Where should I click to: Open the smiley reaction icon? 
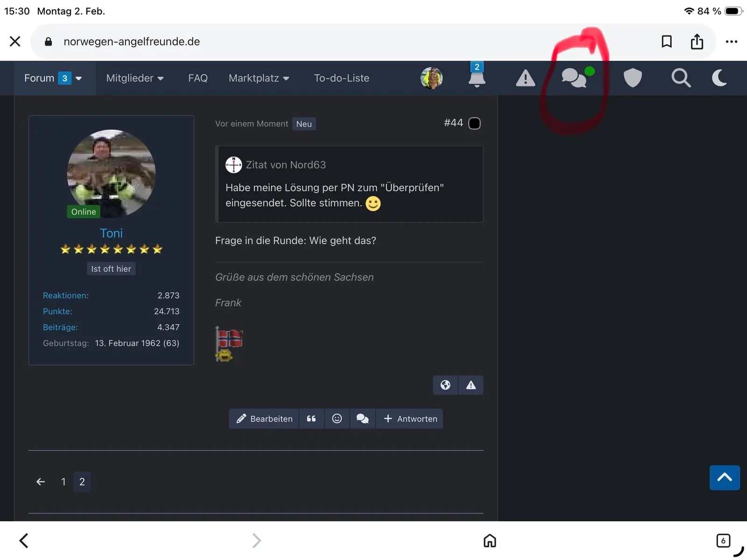click(x=337, y=419)
